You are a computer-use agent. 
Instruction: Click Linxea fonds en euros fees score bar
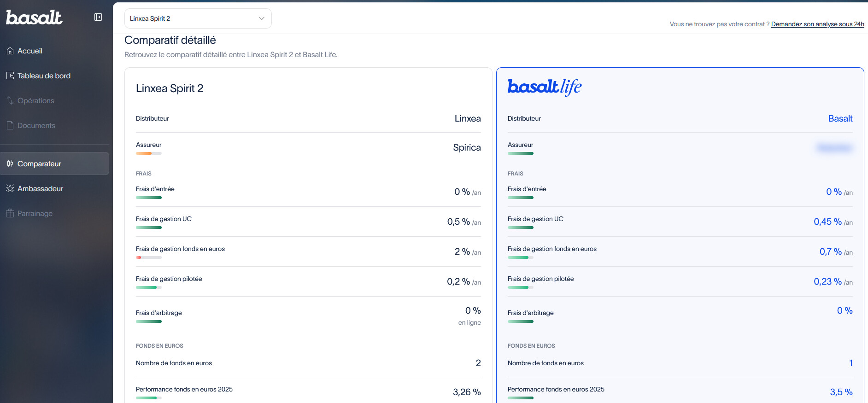coord(149,257)
